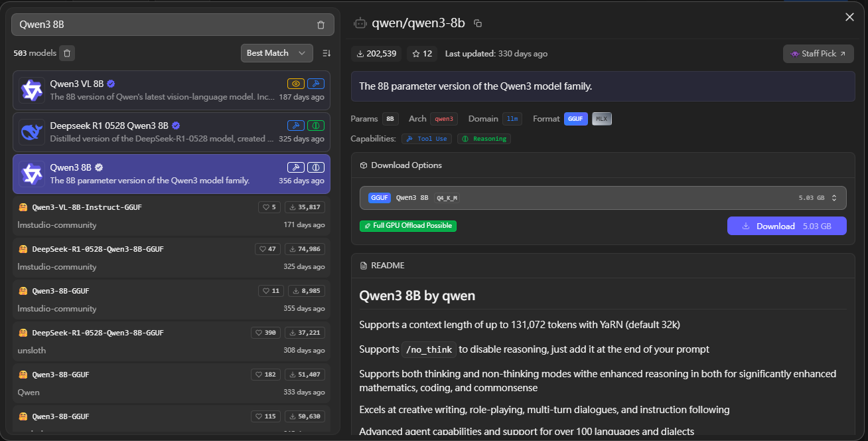Click the 8,985 downloads badge

(x=307, y=291)
